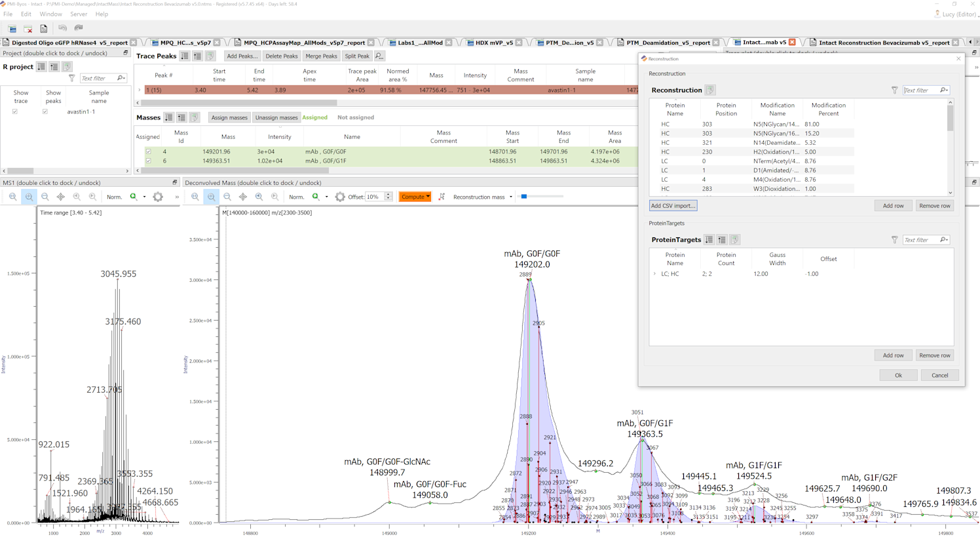Expand trace peak row 1 (15)

[x=140, y=90]
